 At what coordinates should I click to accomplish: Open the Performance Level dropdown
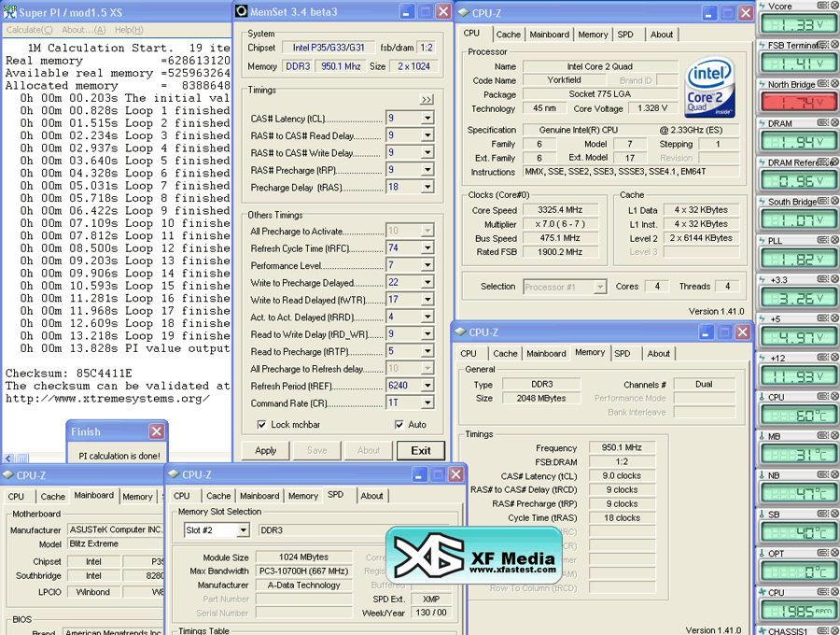tap(427, 265)
